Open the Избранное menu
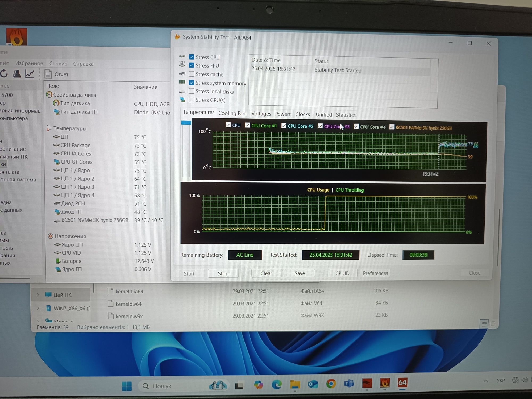 coord(29,63)
